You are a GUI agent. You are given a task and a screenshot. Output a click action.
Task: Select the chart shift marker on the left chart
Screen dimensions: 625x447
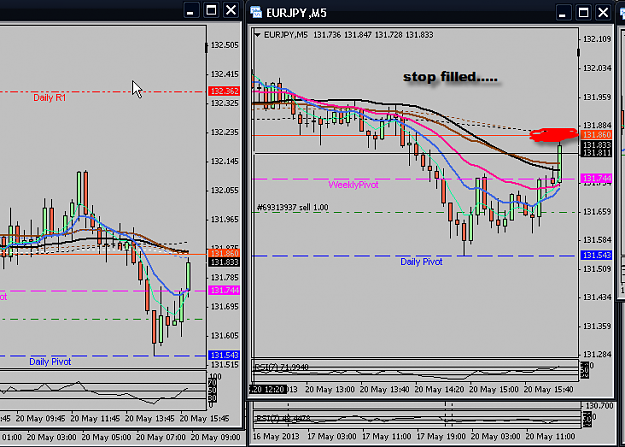point(206,47)
